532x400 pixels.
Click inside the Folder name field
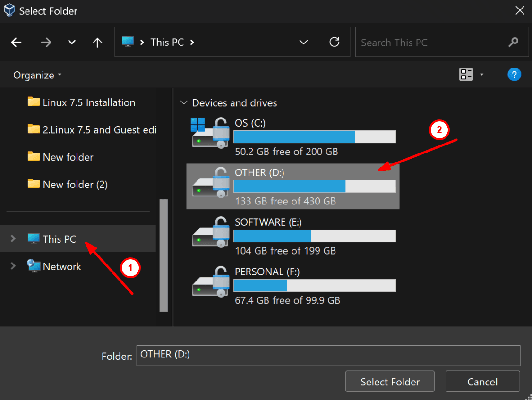point(328,356)
